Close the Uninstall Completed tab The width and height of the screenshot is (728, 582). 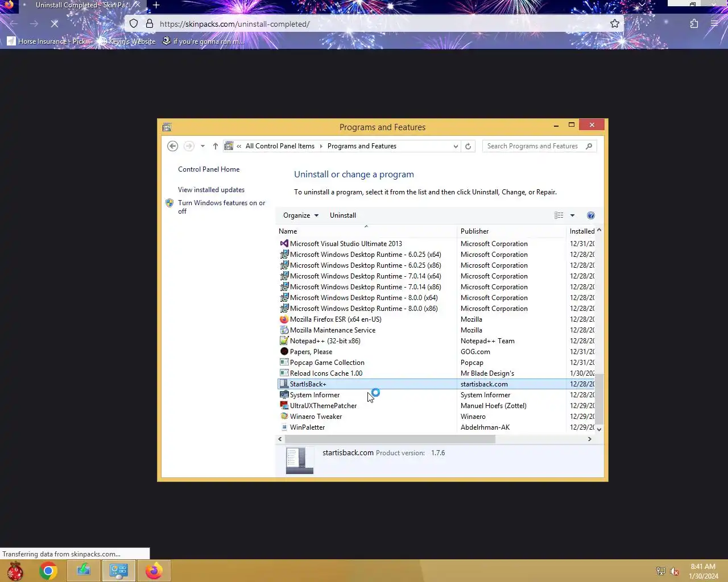136,5
